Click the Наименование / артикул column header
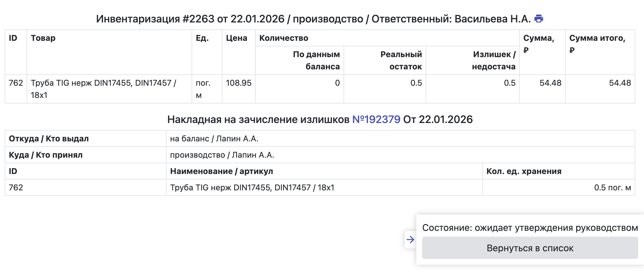Image resolution: width=644 pixels, height=274 pixels. click(x=221, y=171)
